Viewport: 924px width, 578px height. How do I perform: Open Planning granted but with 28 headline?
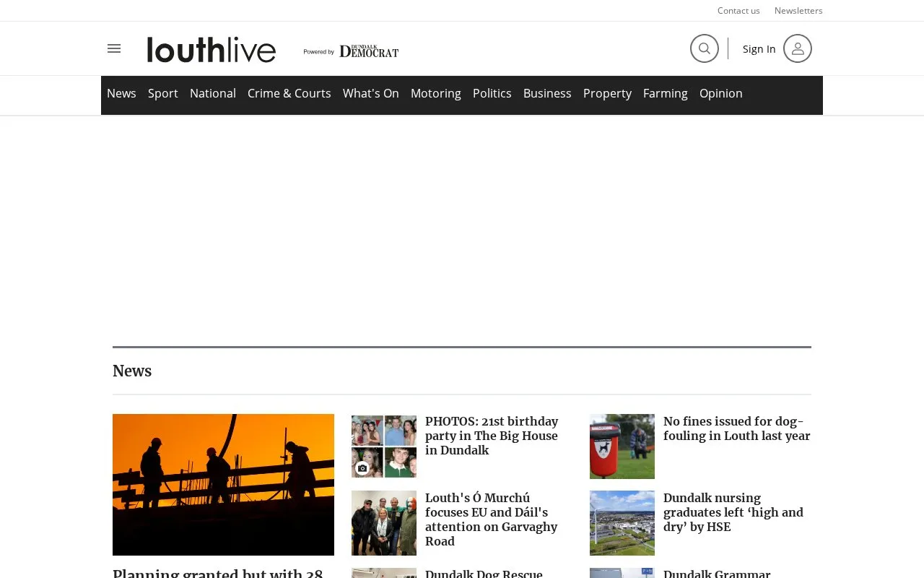tap(218, 573)
